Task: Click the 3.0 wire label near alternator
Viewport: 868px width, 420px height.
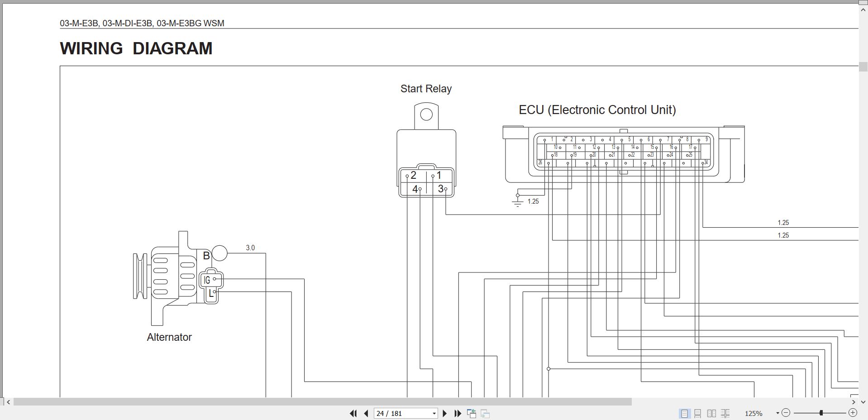Action: pos(250,248)
